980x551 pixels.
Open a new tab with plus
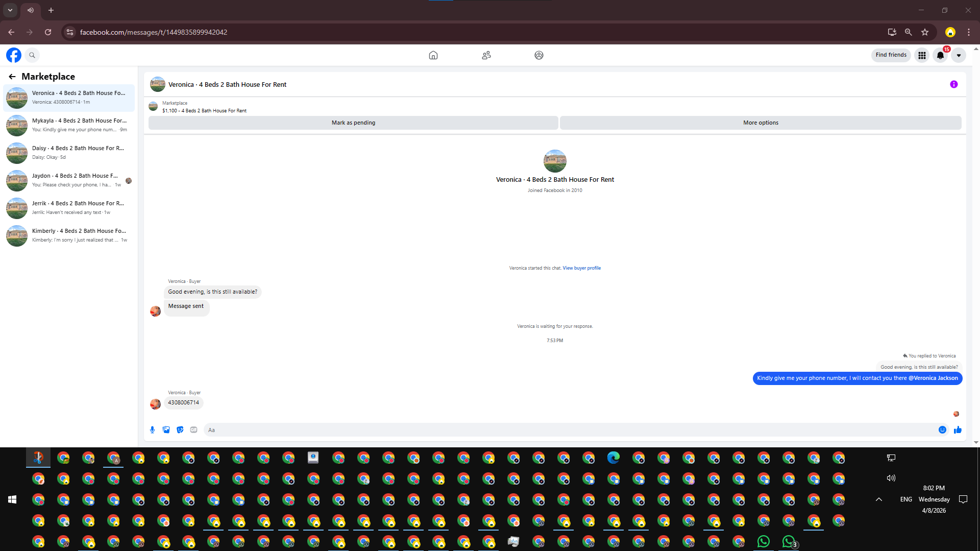(x=51, y=10)
